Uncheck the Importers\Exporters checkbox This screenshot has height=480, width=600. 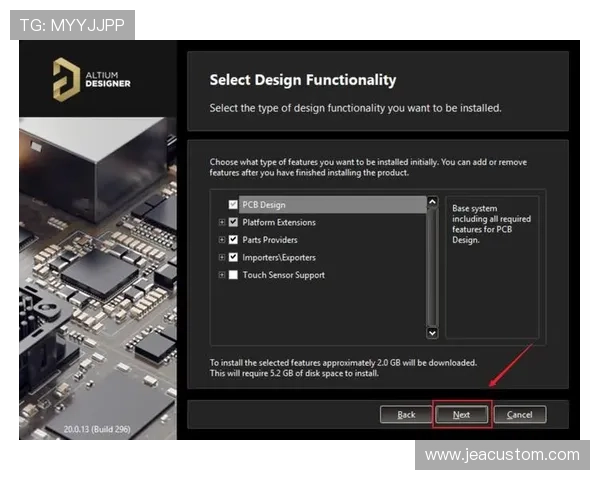(233, 257)
